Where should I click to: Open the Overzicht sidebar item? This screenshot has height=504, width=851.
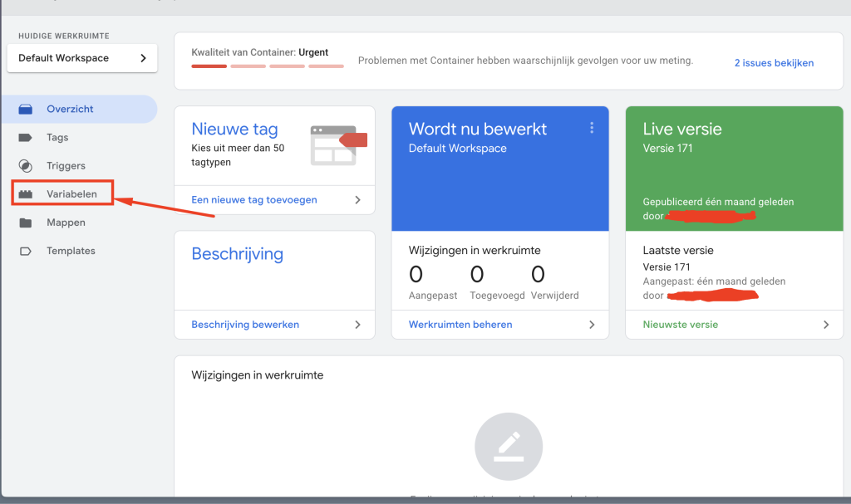pyautogui.click(x=79, y=109)
